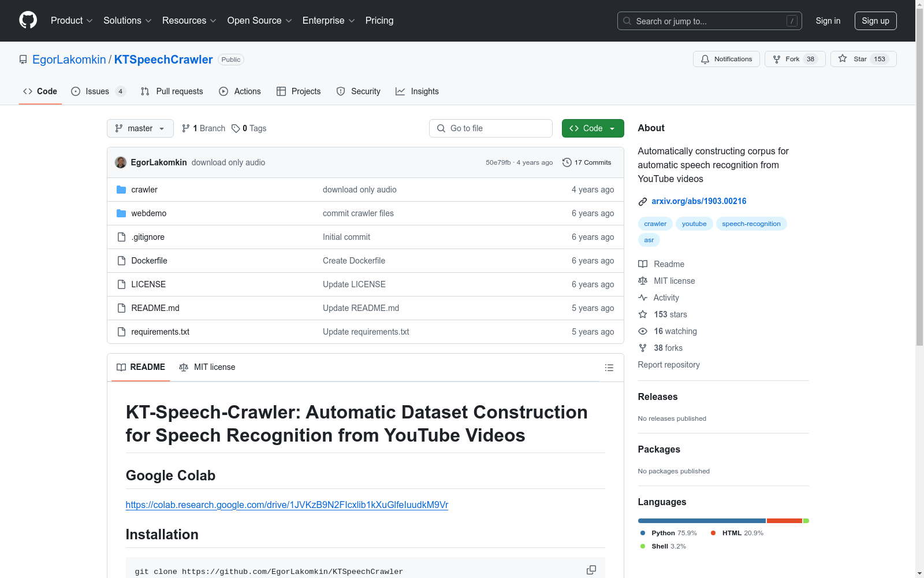This screenshot has height=578, width=924.
Task: Click the pulse icon beside Activity
Action: (x=643, y=298)
